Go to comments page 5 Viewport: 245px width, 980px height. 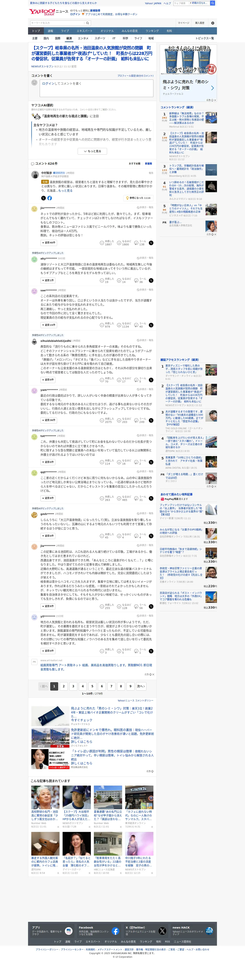[x=92, y=686]
